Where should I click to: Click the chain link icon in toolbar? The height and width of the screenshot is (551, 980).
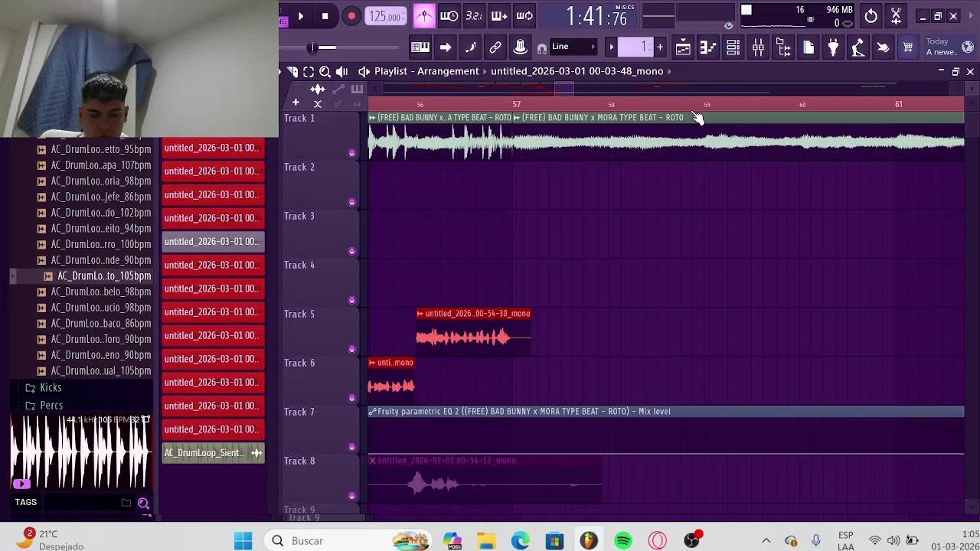pyautogui.click(x=495, y=47)
